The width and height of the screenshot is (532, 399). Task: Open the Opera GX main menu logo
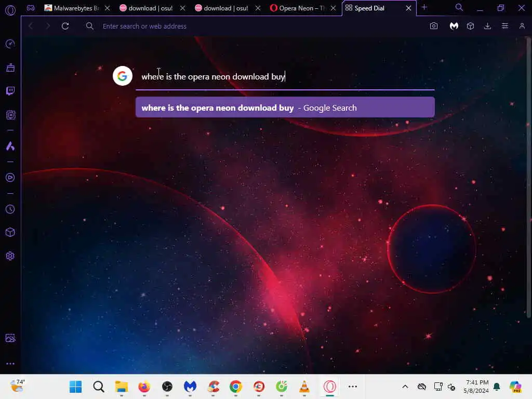coord(10,10)
